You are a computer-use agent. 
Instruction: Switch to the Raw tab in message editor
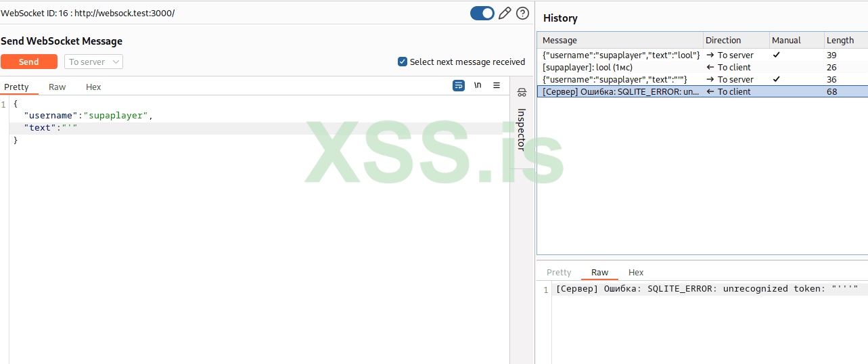click(x=58, y=87)
